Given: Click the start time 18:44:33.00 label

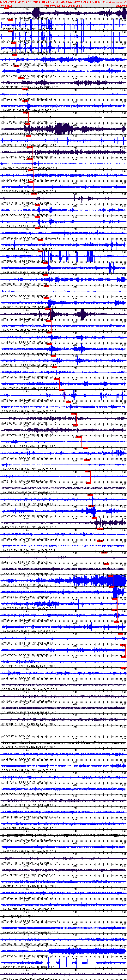Looking at the screenshot, I should [x=6, y=6].
